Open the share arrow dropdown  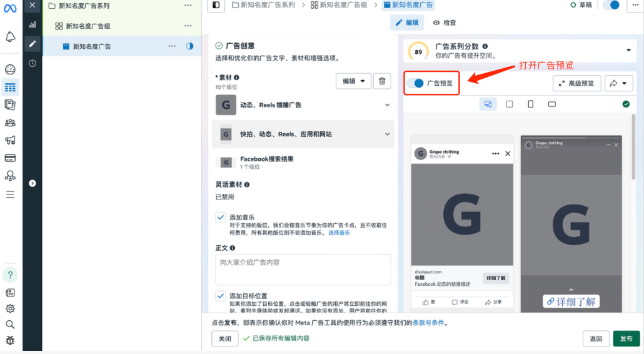coord(619,83)
